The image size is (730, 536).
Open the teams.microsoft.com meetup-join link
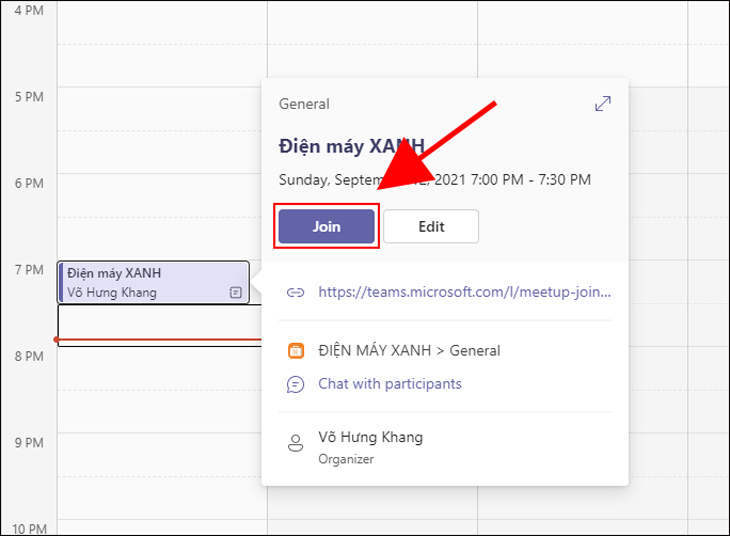point(464,292)
